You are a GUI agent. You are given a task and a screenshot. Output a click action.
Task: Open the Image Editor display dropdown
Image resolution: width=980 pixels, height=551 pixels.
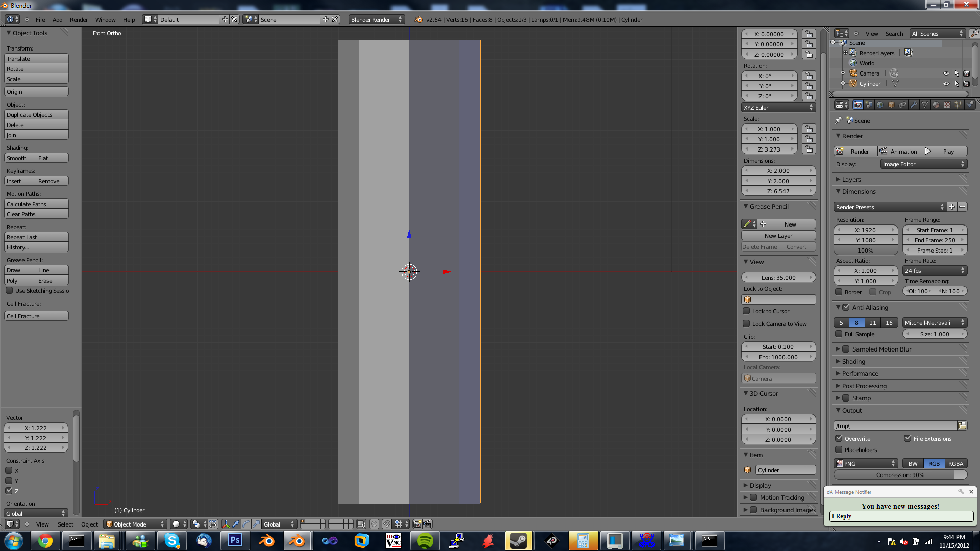point(924,164)
